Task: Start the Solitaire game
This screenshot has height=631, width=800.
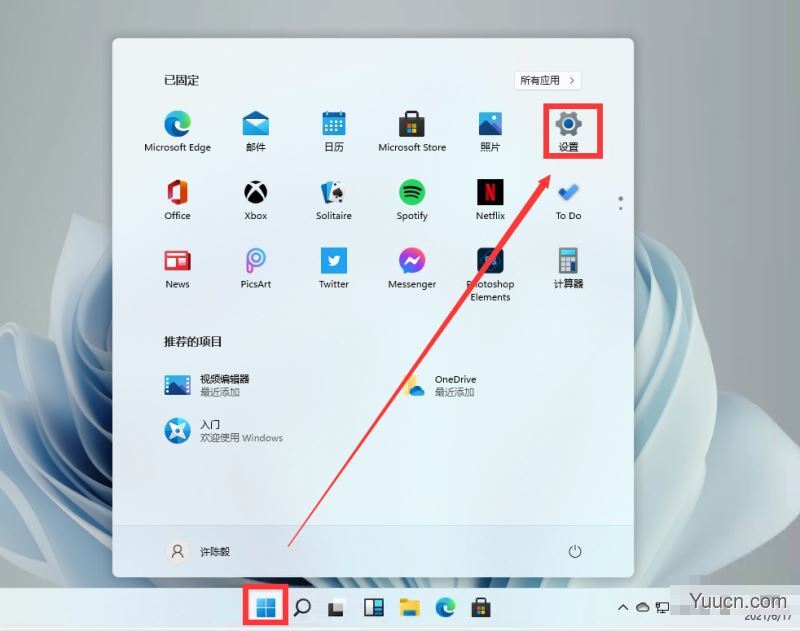Action: [x=334, y=199]
